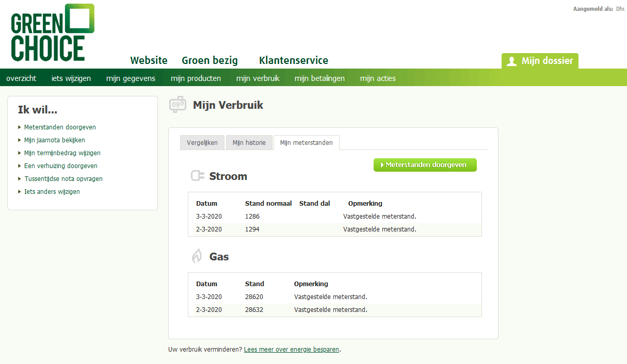Click the green Meterstanden doorgeven button
627x364 pixels.
[425, 165]
